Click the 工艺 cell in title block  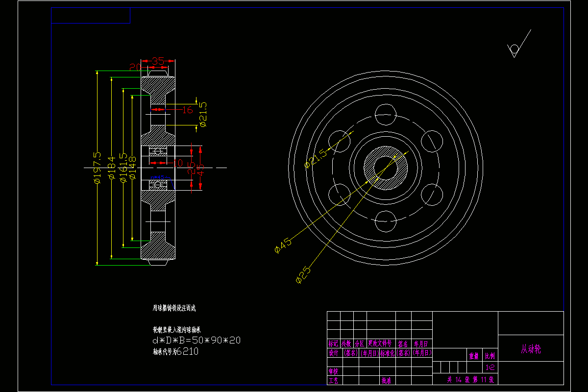pyautogui.click(x=334, y=380)
